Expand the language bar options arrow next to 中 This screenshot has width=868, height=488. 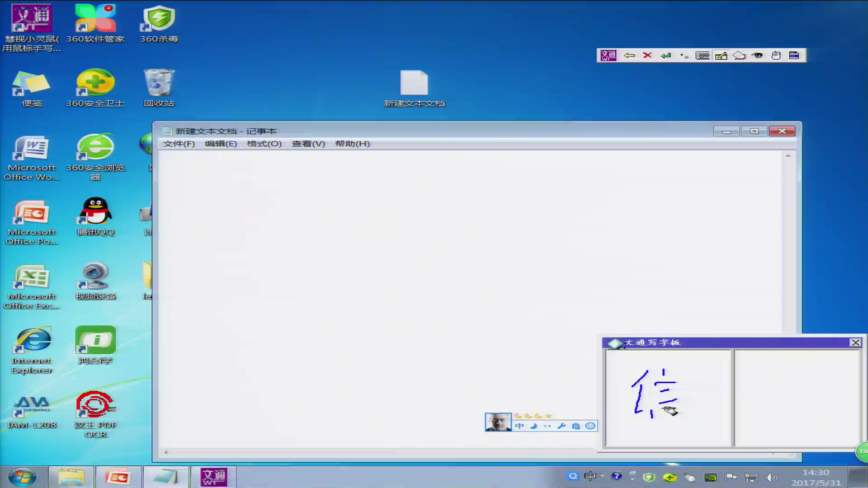coord(603,476)
